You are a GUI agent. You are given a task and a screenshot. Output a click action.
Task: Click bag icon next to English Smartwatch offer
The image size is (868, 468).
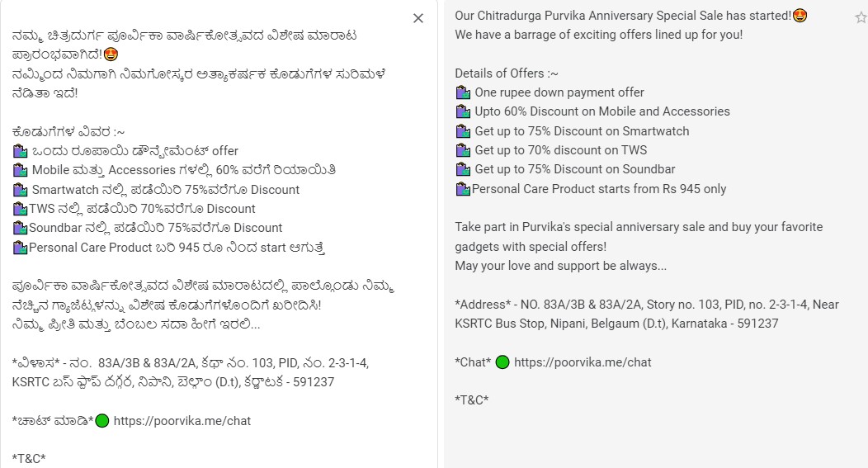coord(463,131)
